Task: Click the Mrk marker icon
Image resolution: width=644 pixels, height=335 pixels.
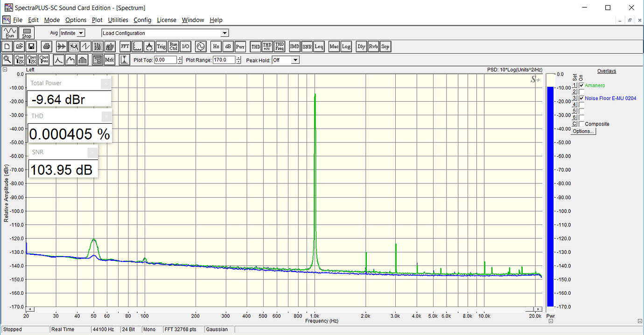Action: [x=109, y=60]
